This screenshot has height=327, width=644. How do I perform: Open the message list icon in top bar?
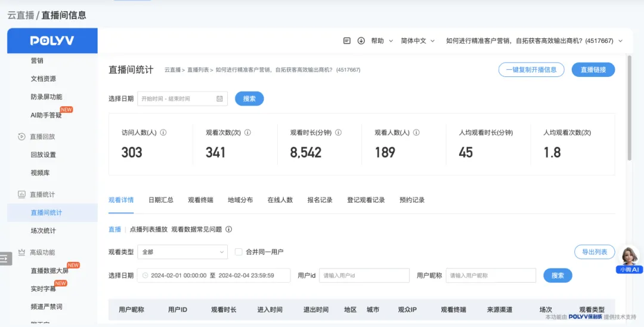(347, 41)
